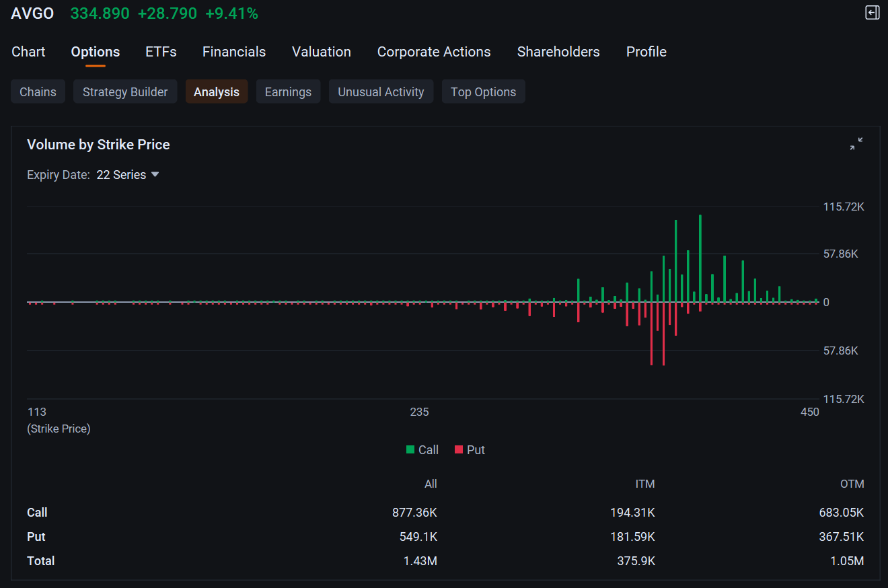
Task: Open the Profile tab
Action: coord(646,52)
